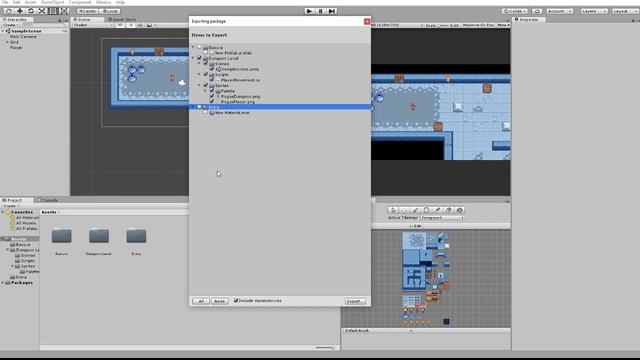The image size is (640, 360).
Task: Toggle Include dependencies checkbox
Action: pyautogui.click(x=236, y=300)
